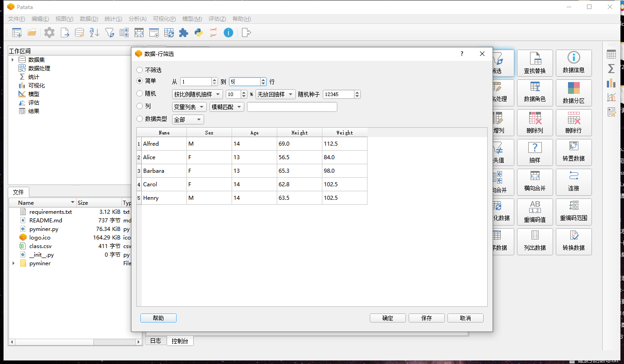This screenshot has width=624, height=364.
Task: Select the 数据类型 radio option
Action: point(140,119)
